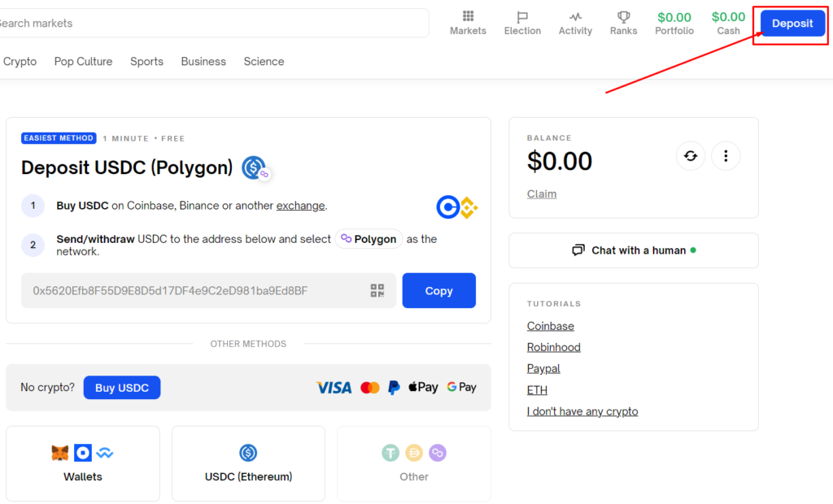Click the Buy USDC button
Viewport: 833px width, 504px height.
click(122, 388)
